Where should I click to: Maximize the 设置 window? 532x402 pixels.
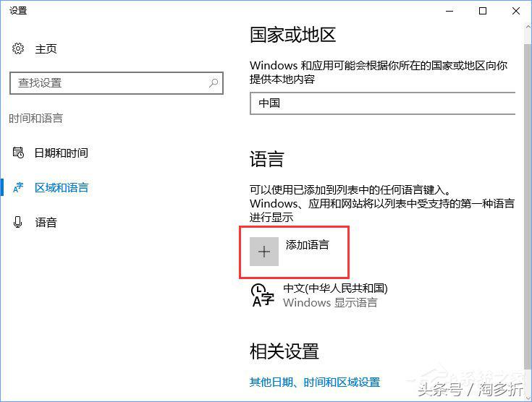click(483, 11)
